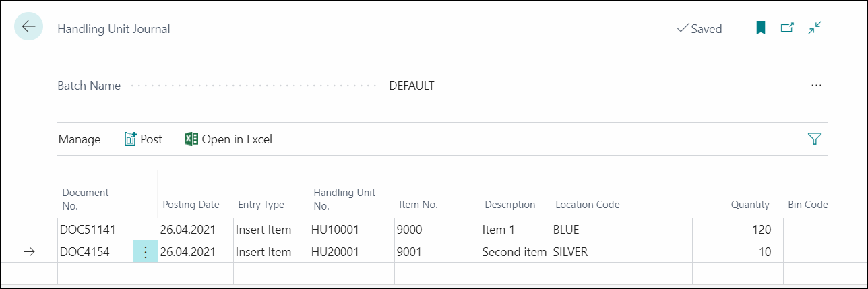This screenshot has width=868, height=289.
Task: Click the Post icon
Action: [131, 139]
